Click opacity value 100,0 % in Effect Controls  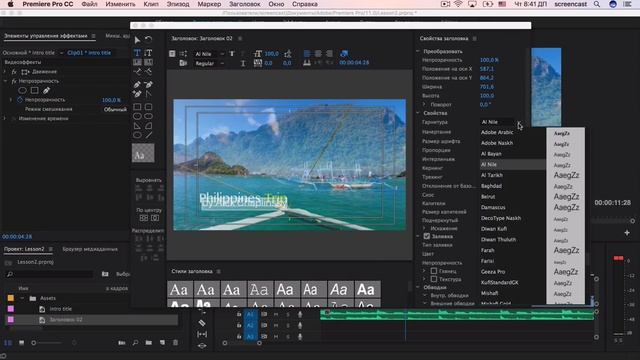pos(111,100)
